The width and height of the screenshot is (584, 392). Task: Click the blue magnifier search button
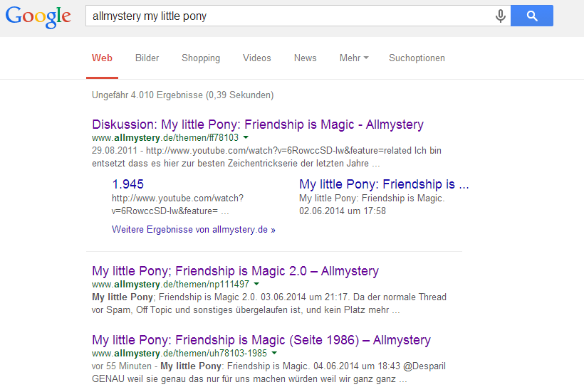point(532,16)
